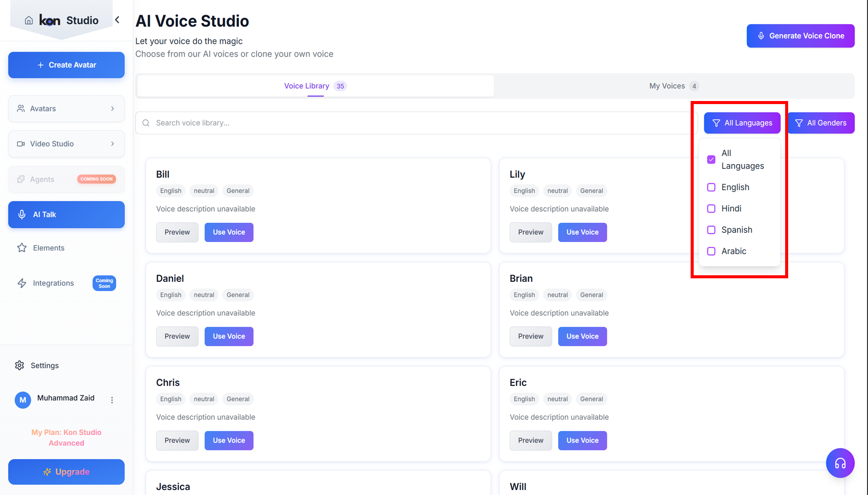Click the Search voice library field
Screen dimensions: 868x495
coord(414,123)
